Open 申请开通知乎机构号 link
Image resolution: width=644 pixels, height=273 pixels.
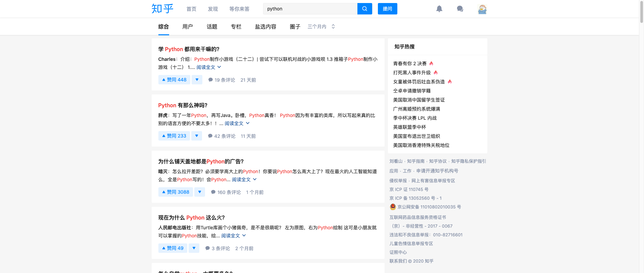(437, 171)
